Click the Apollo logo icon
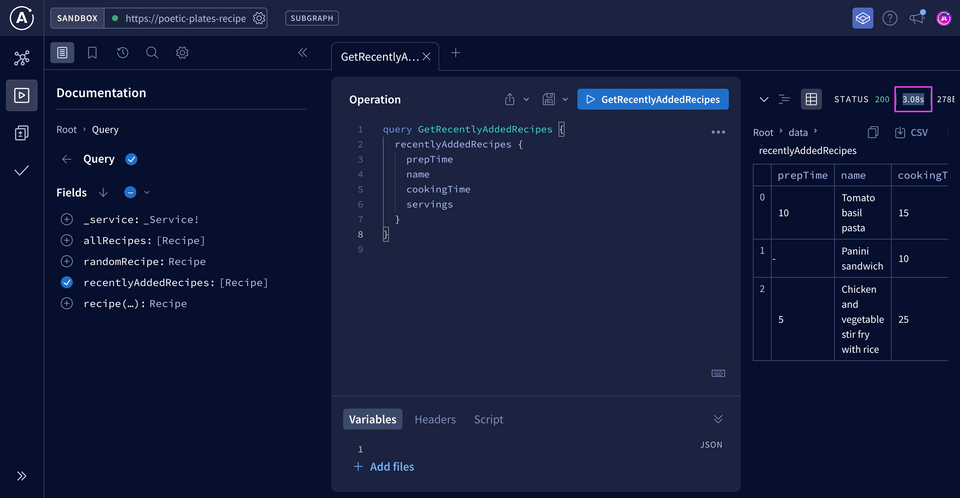This screenshot has height=498, width=960. [x=21, y=18]
